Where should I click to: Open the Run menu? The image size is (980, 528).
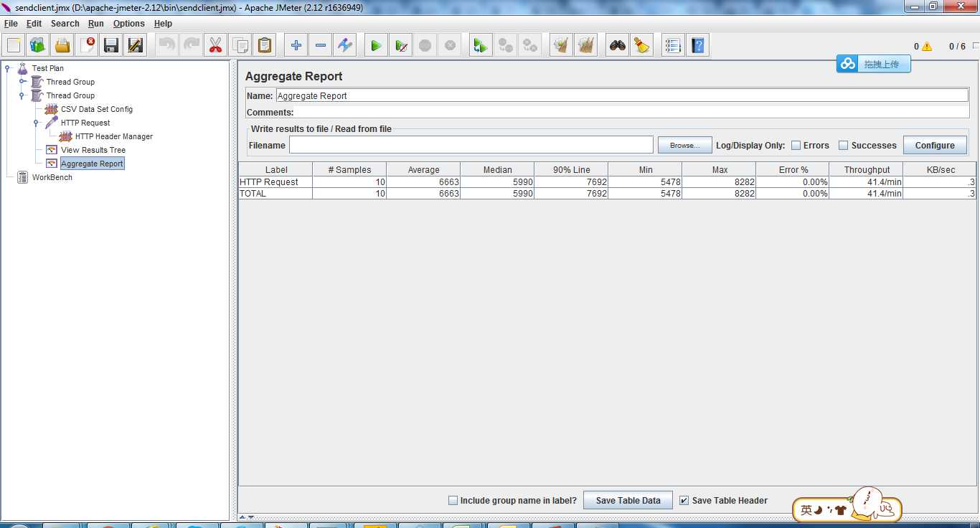[96, 24]
